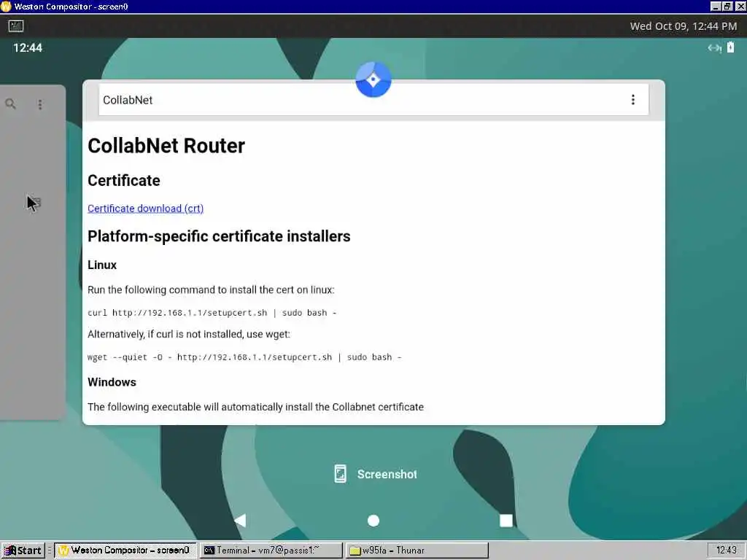The height and width of the screenshot is (560, 747).
Task: Click the taskbar clock showing 12:43
Action: (726, 551)
